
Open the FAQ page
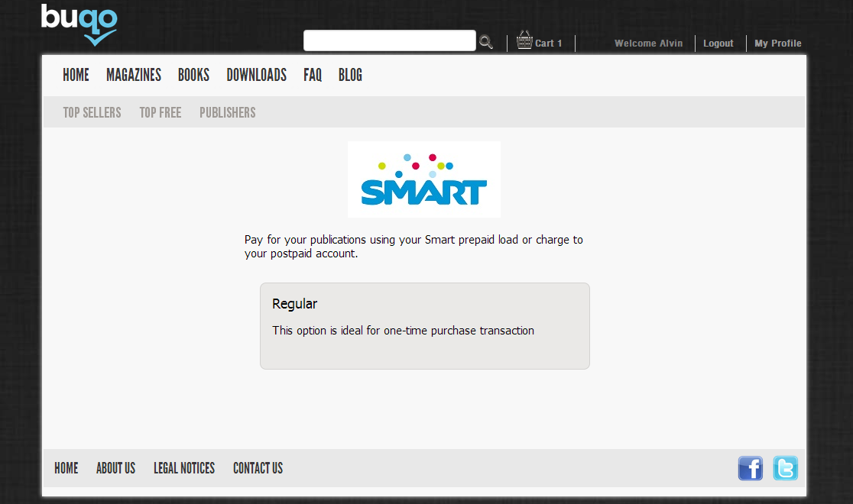coord(313,75)
